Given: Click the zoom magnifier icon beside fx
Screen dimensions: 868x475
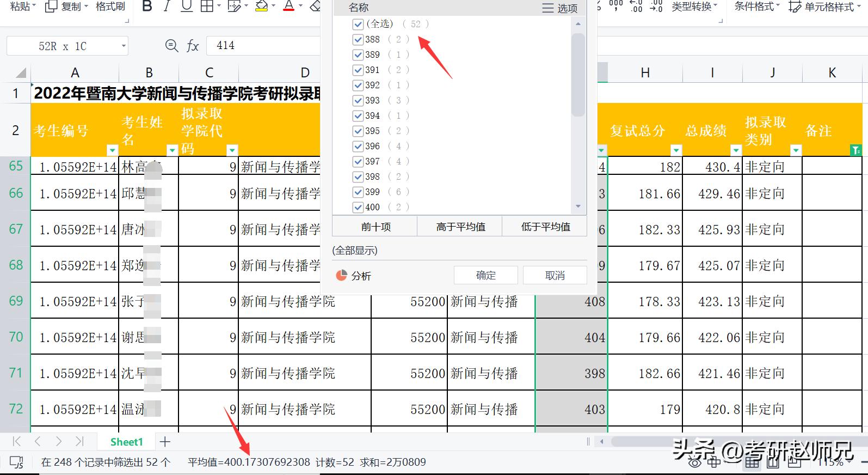Looking at the screenshot, I should pos(171,46).
